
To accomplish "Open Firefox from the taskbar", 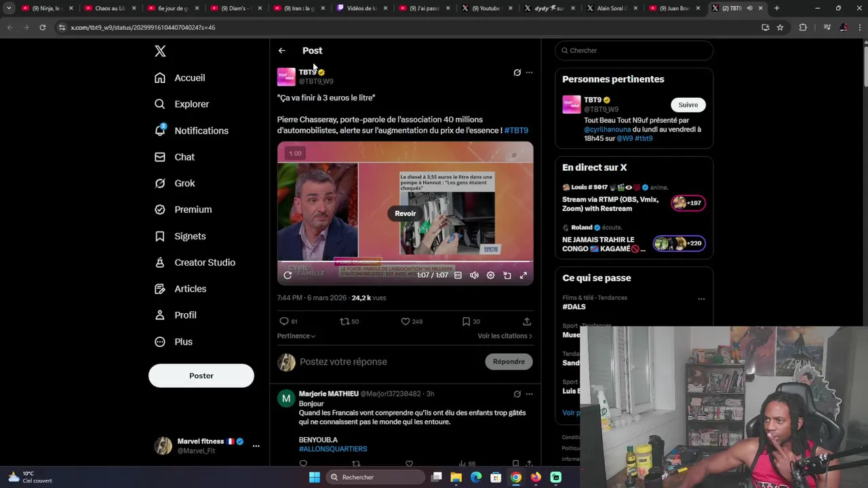I will pyautogui.click(x=536, y=477).
